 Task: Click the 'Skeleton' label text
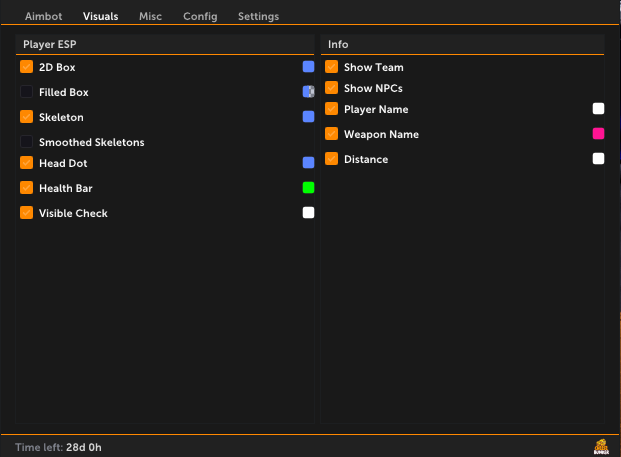(61, 117)
